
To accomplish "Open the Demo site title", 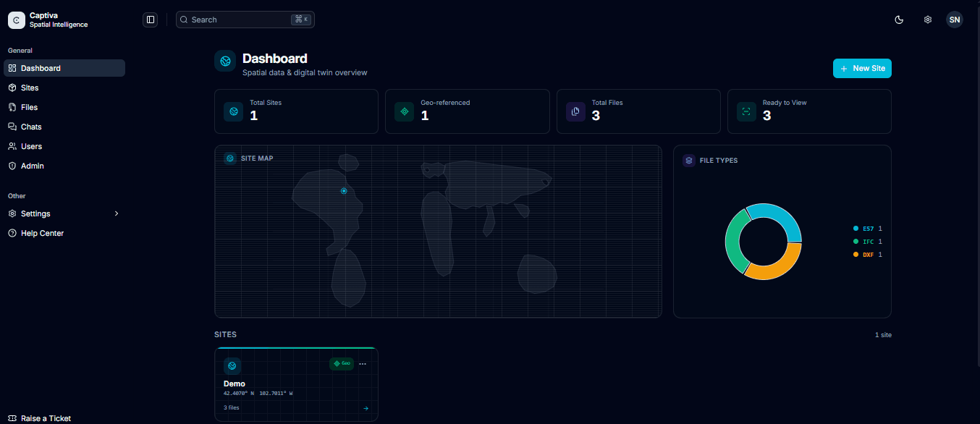I will pyautogui.click(x=235, y=383).
